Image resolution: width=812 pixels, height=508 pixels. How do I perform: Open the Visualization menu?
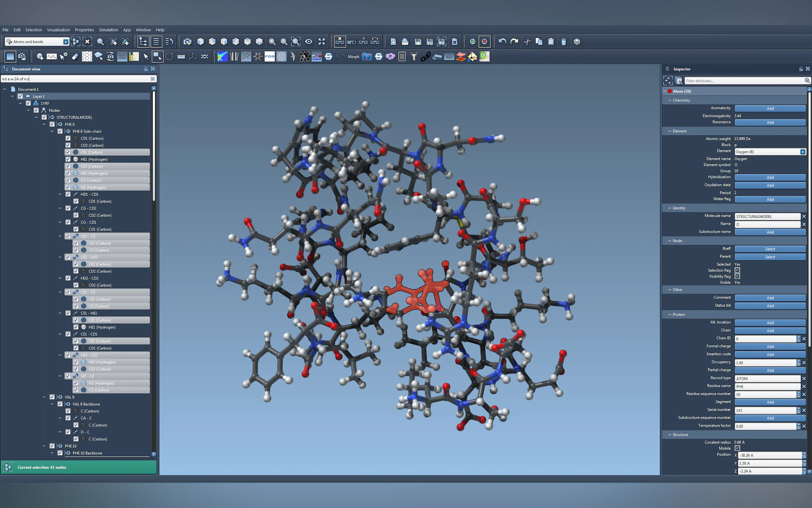pyautogui.click(x=59, y=30)
